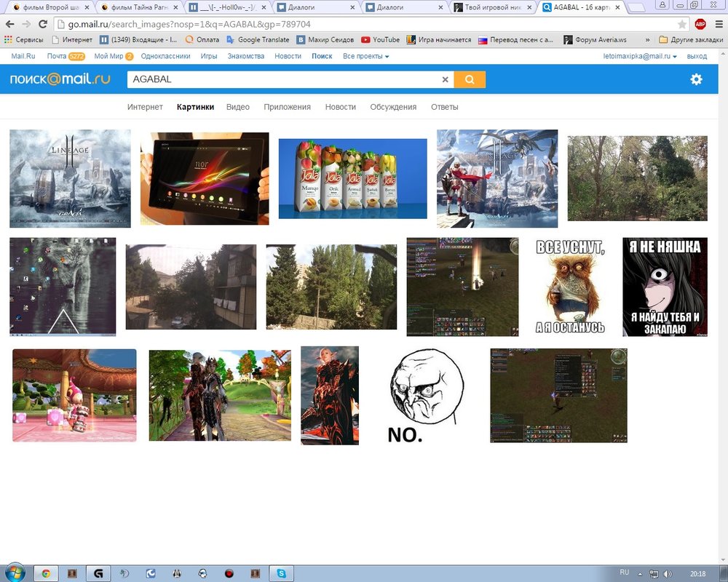Viewport: 728px width, 582px height.
Task: Click the AdBlock Plus extension icon
Action: coord(700,24)
